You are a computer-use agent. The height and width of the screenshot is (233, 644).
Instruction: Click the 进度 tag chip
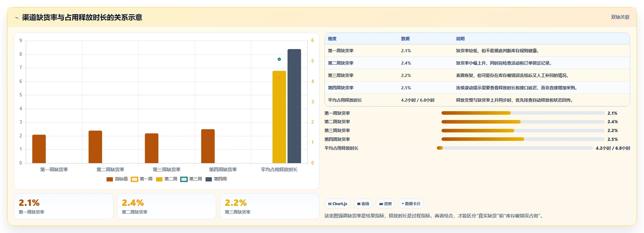[x=385, y=204]
